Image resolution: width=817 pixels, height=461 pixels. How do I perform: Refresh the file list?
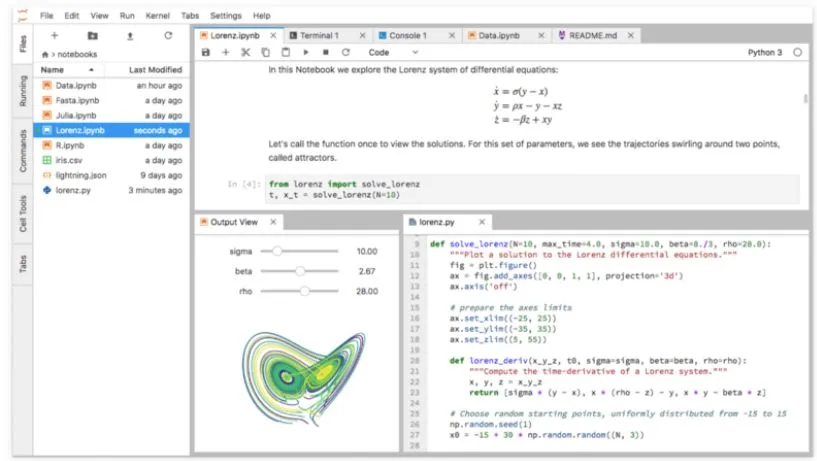[x=168, y=35]
